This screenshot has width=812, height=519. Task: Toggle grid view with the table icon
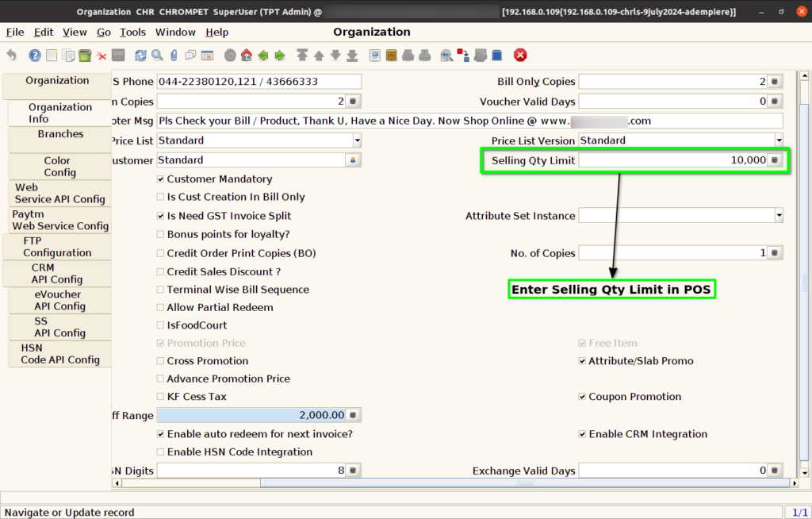coord(207,55)
